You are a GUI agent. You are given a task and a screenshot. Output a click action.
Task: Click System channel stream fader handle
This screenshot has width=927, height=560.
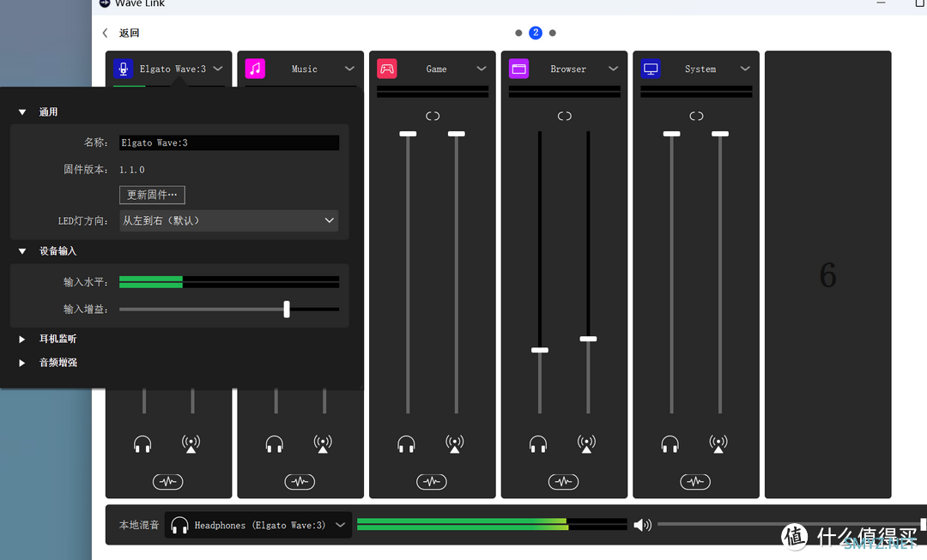tap(720, 134)
